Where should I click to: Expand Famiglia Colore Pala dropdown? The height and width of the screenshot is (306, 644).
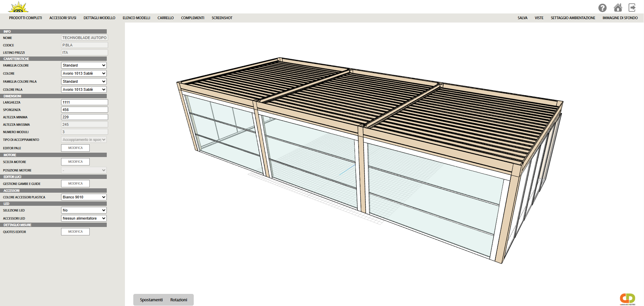tap(84, 81)
